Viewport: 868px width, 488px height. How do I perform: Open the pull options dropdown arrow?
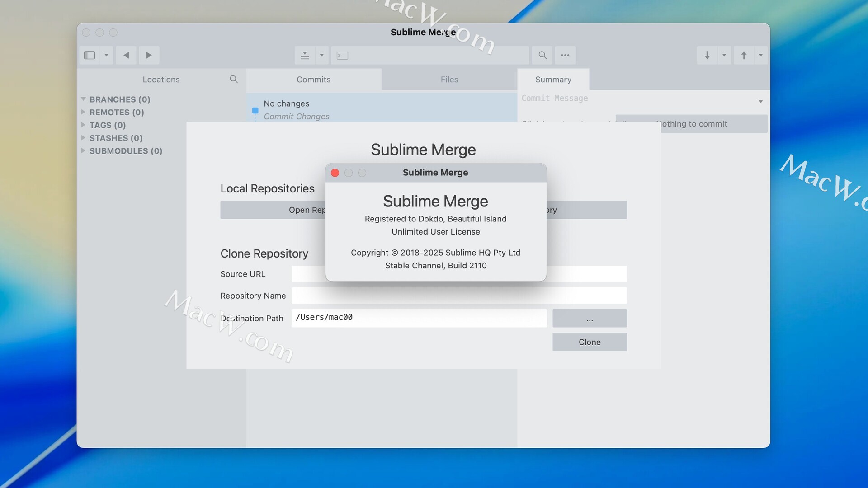pyautogui.click(x=724, y=55)
